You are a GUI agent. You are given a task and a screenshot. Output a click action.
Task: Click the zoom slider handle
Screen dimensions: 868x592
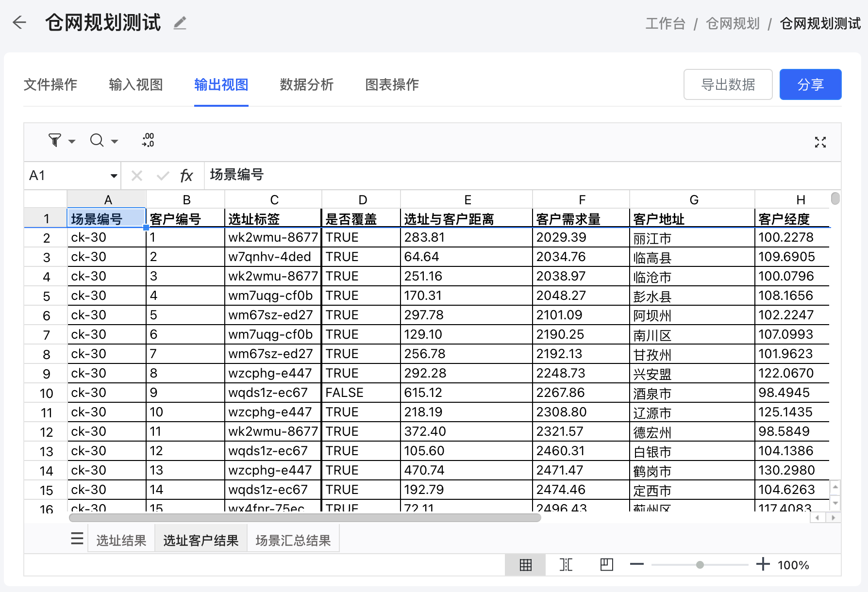tap(700, 565)
